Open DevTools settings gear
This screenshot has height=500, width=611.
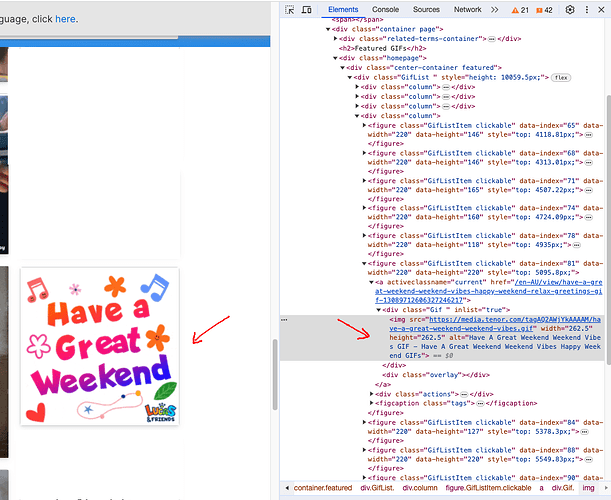pyautogui.click(x=570, y=10)
